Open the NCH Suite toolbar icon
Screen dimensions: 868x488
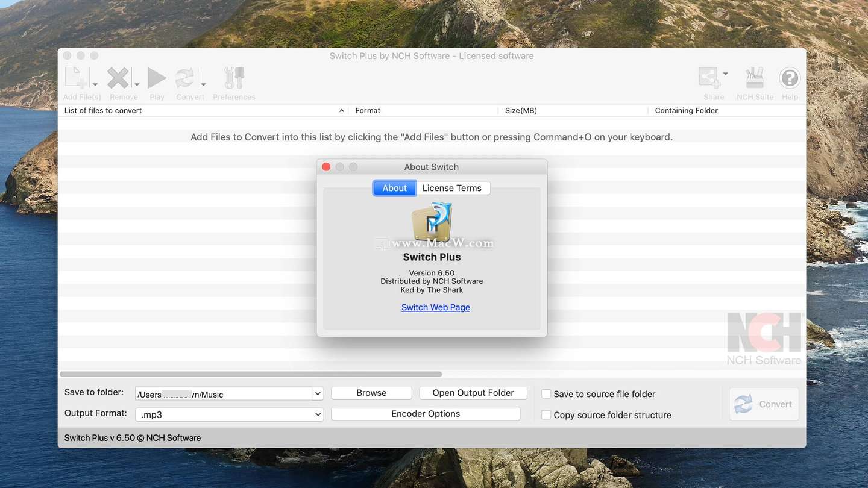(x=755, y=78)
